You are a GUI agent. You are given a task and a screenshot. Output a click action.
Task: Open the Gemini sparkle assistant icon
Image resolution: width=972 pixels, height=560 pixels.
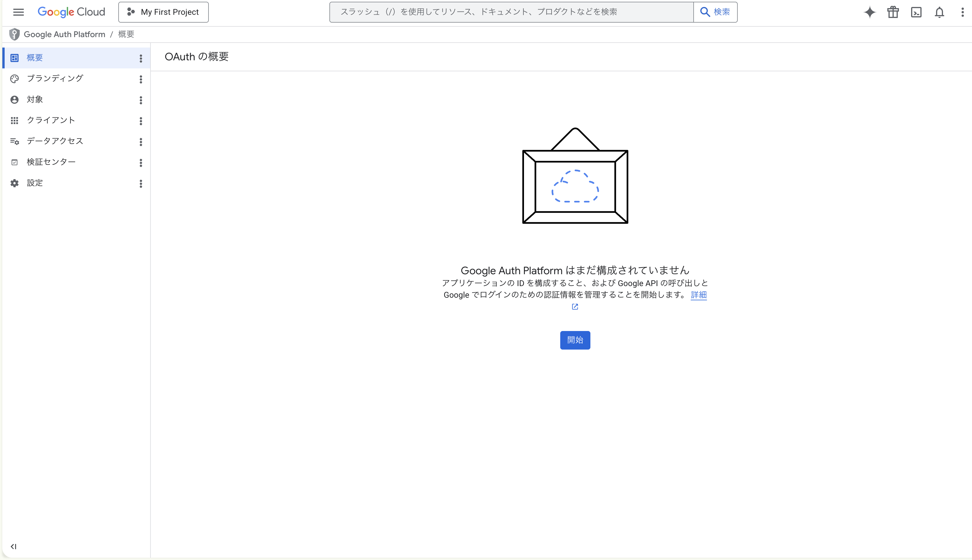pos(870,12)
